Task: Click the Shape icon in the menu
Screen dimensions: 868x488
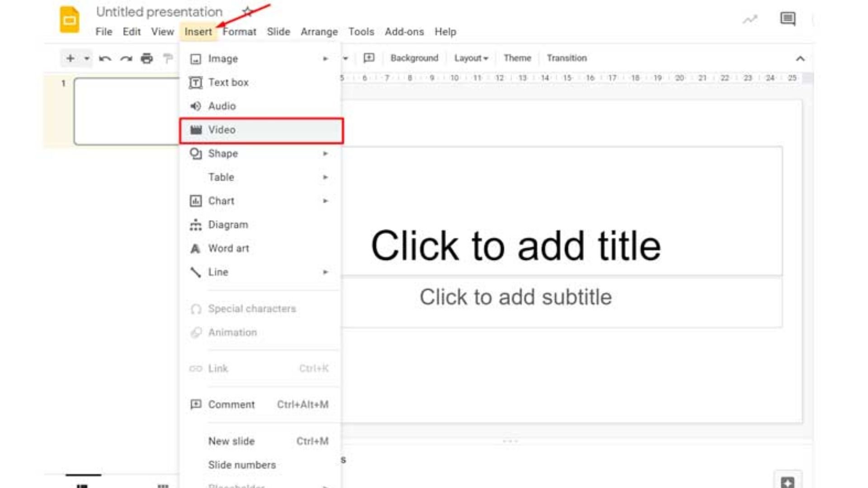Action: 195,154
